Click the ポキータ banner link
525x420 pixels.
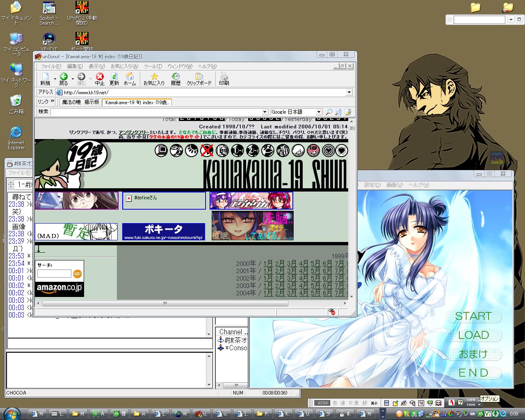[164, 232]
